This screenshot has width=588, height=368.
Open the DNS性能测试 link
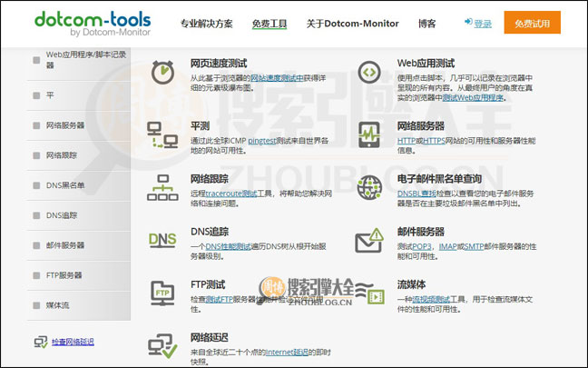pos(228,247)
